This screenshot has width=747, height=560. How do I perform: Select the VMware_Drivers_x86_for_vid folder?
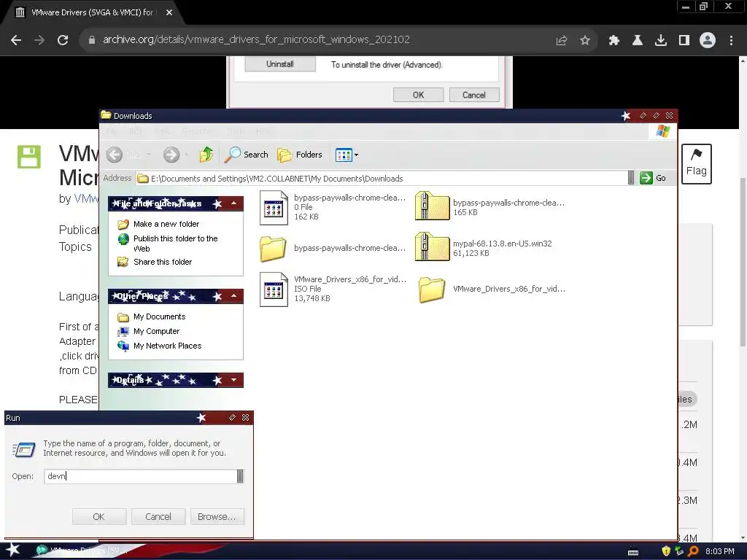(x=492, y=289)
